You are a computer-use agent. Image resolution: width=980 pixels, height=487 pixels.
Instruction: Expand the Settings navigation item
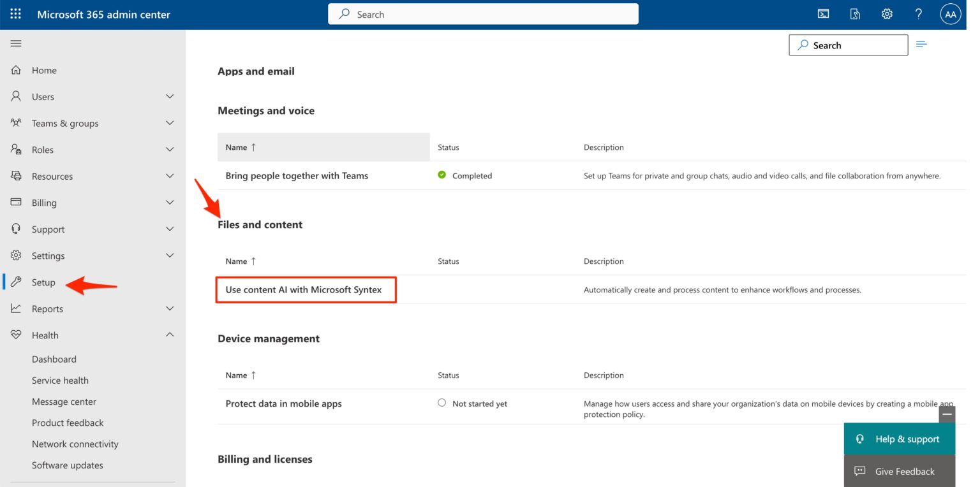coord(170,255)
